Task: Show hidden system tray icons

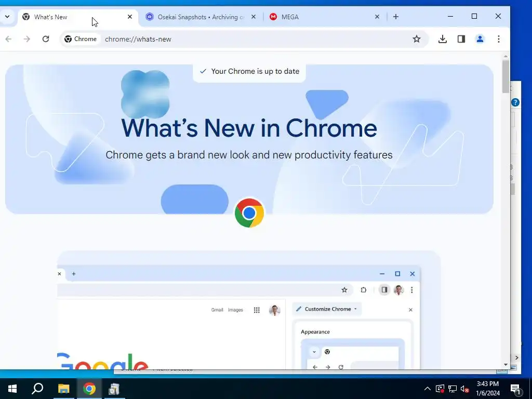Action: (x=428, y=389)
